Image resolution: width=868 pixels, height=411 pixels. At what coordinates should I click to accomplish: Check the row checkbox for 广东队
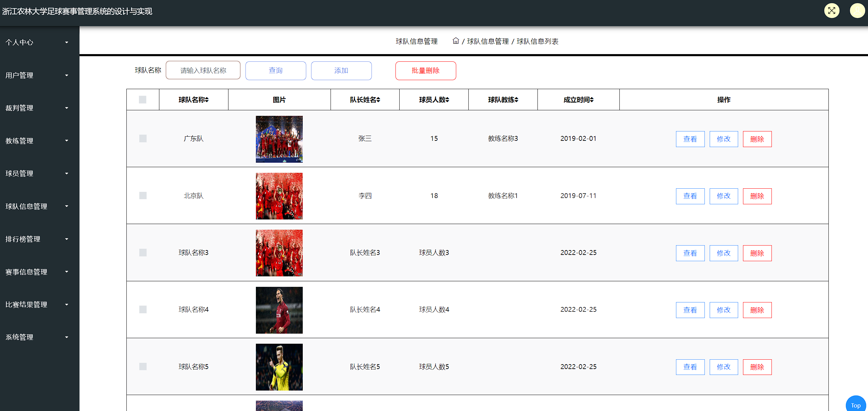coord(143,138)
